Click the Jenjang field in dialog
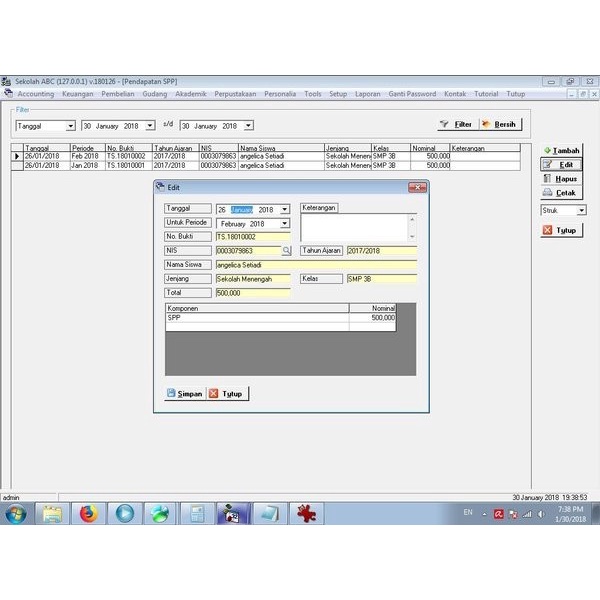This screenshot has height=600, width=600. 253,279
